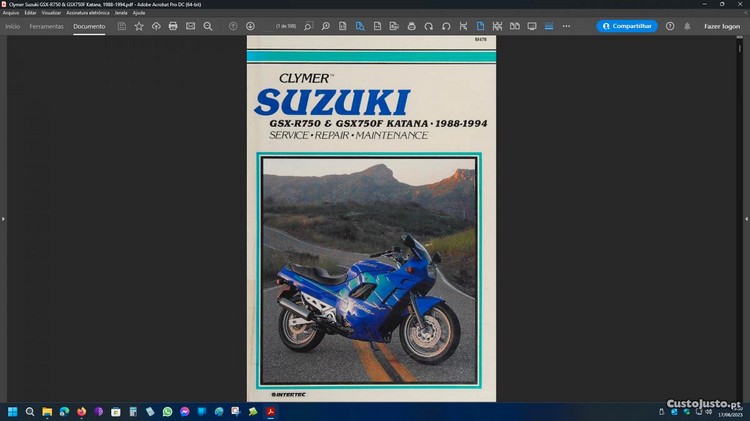Bookmark document with the star icon
The width and height of the screenshot is (750, 421).
coord(139,26)
